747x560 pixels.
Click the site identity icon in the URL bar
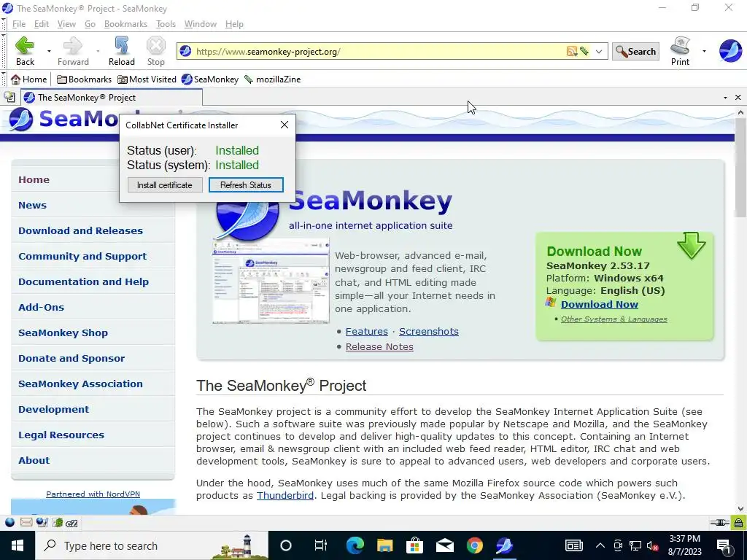tap(185, 52)
